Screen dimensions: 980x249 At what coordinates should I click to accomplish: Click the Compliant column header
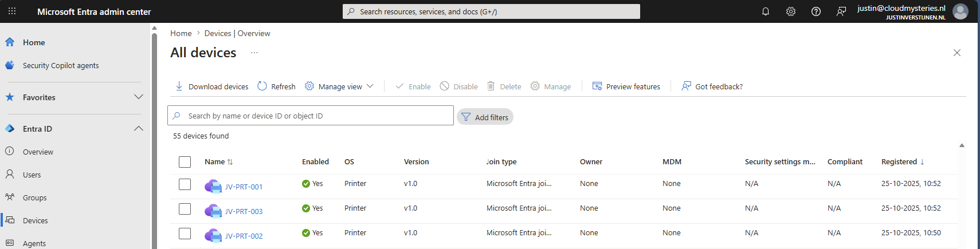(845, 162)
